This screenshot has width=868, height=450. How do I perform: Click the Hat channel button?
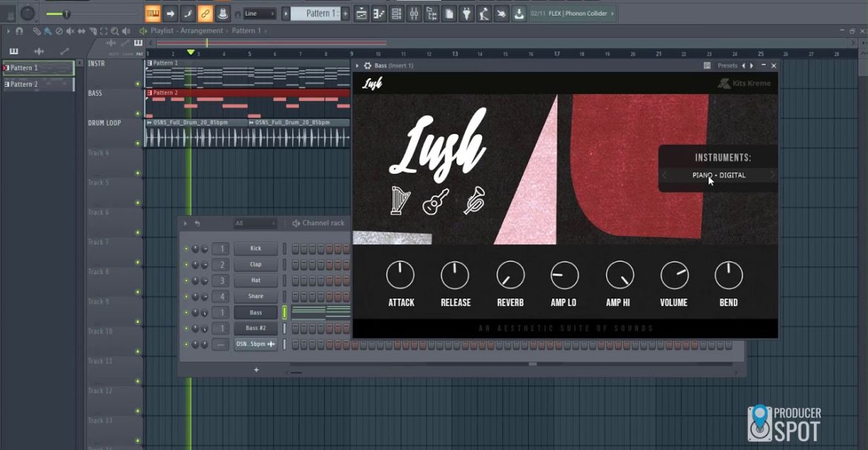256,281
